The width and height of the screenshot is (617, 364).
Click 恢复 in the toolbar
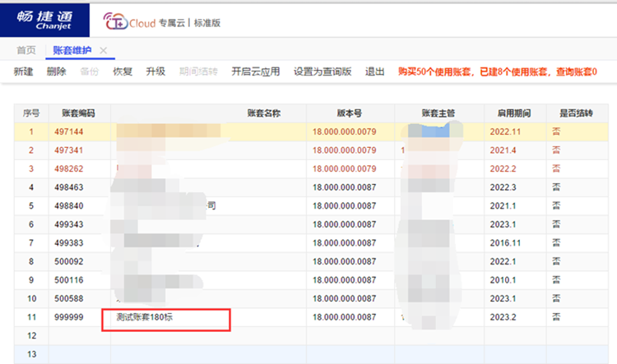123,71
